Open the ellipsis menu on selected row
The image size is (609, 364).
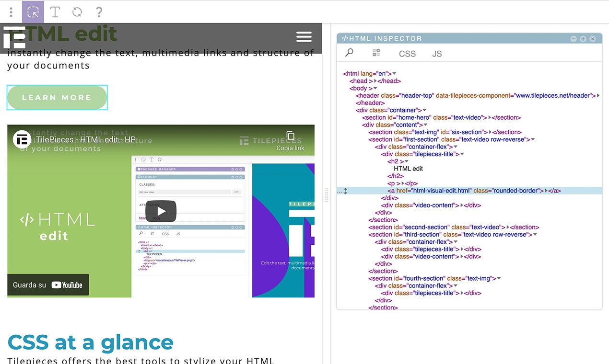pos(340,191)
